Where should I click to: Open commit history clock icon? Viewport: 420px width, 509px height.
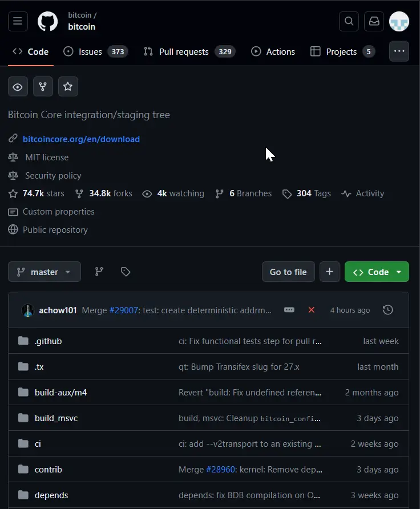pos(388,310)
